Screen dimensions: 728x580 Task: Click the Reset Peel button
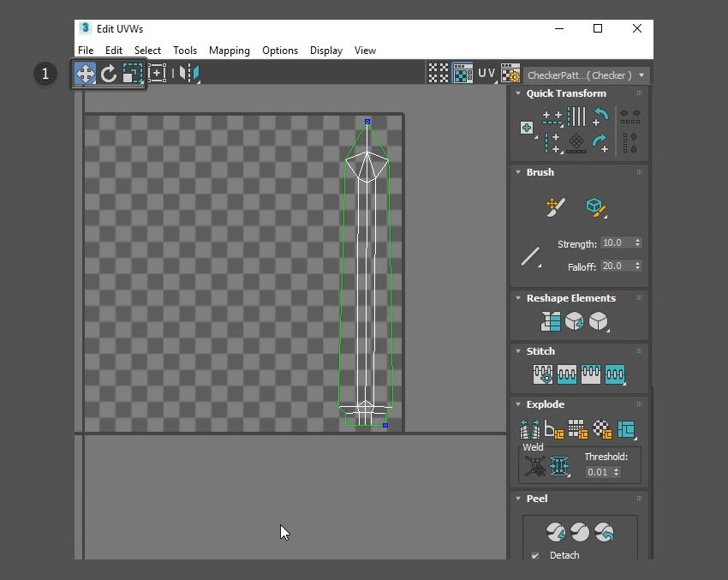click(604, 533)
